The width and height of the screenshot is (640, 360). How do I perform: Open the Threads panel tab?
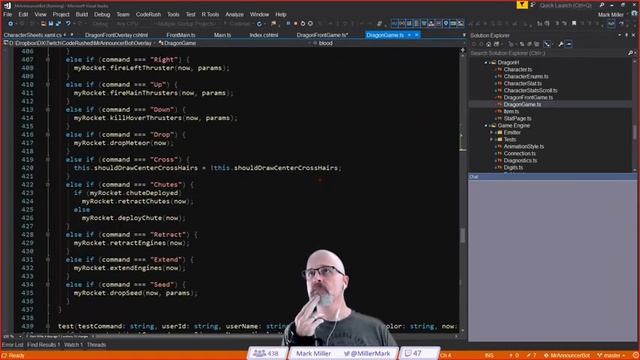click(x=96, y=345)
